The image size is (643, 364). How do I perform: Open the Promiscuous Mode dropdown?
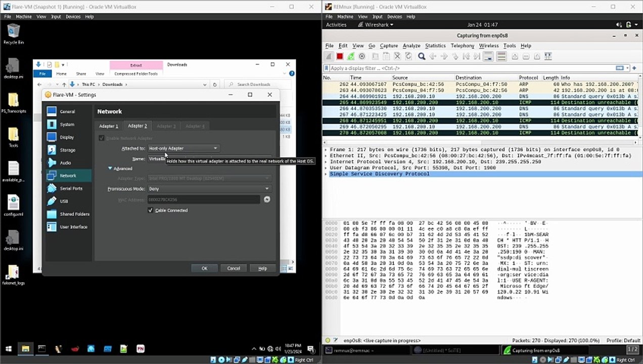point(209,189)
